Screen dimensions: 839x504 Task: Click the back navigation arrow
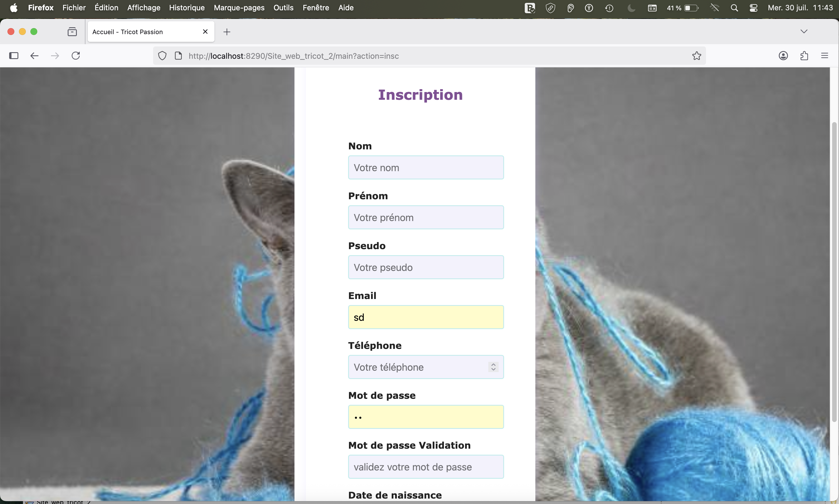pyautogui.click(x=34, y=56)
